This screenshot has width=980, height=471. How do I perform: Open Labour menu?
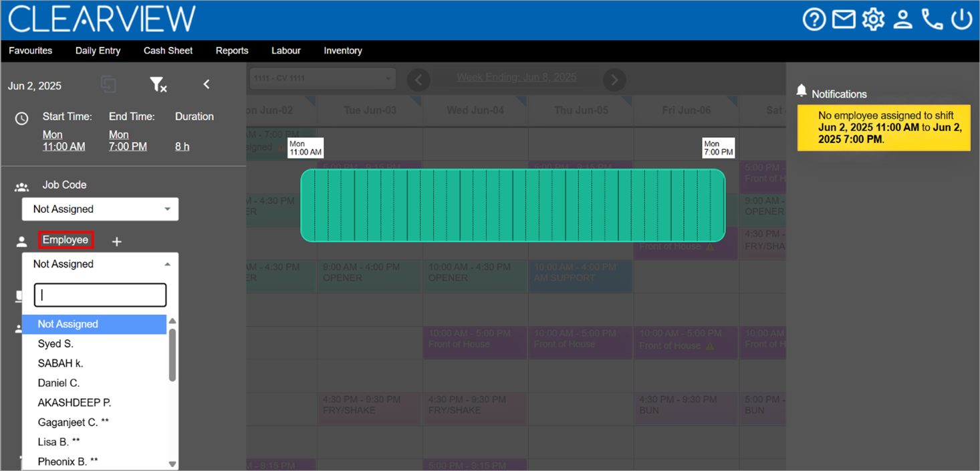pyautogui.click(x=286, y=51)
